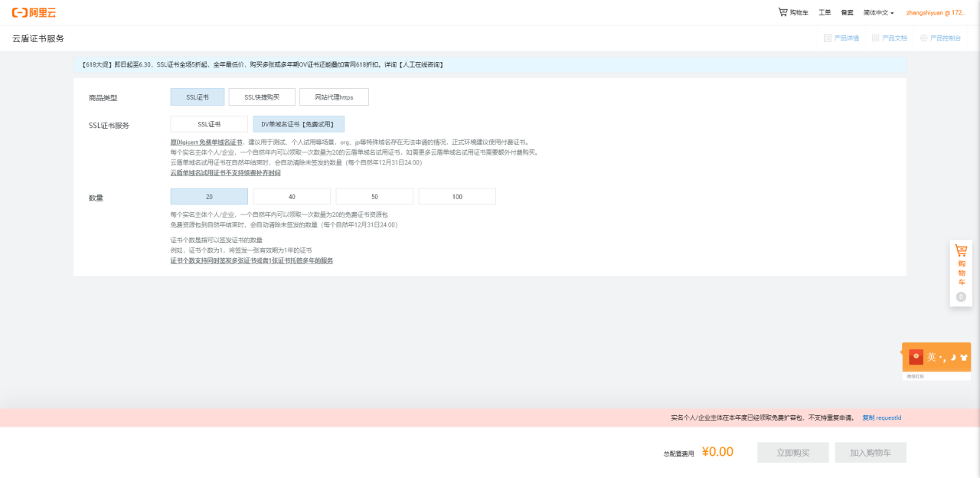Click the WeChat red envelope promo icon
Screen dimensions: 980x478
(916, 356)
